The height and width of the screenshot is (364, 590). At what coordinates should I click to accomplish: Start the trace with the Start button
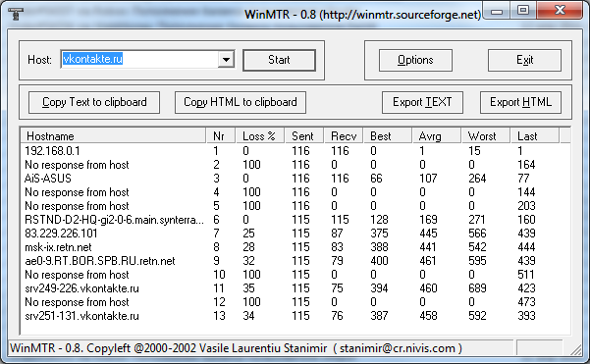pos(279,60)
